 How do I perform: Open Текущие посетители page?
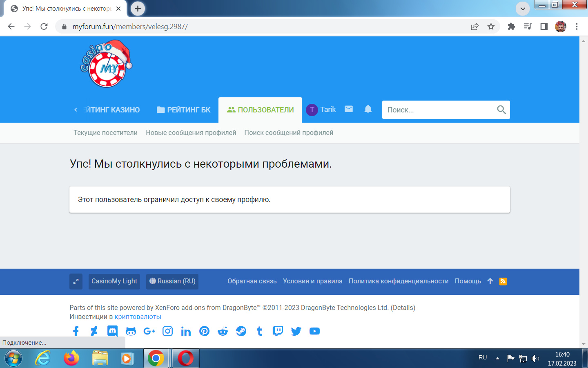click(x=105, y=132)
